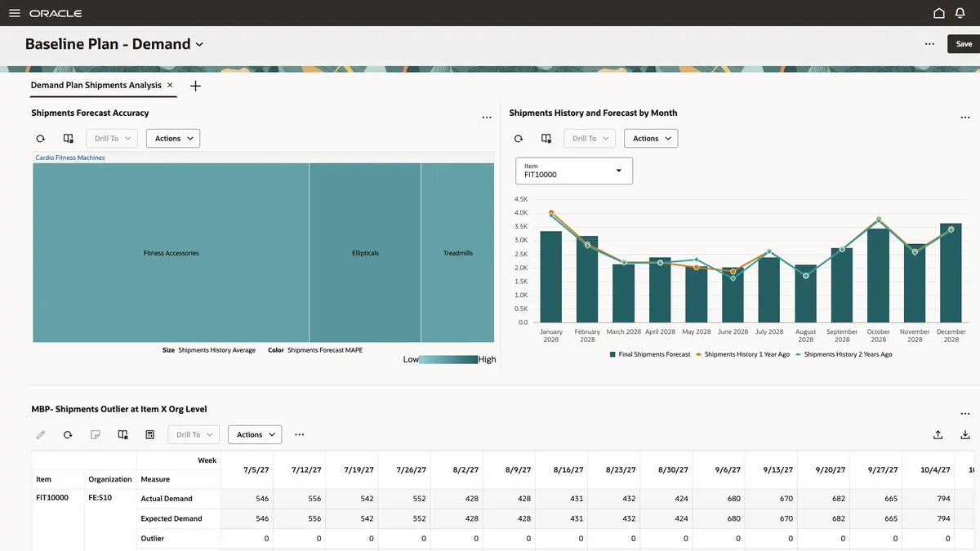Click the notes icon in Outlier toolbar

click(x=95, y=435)
